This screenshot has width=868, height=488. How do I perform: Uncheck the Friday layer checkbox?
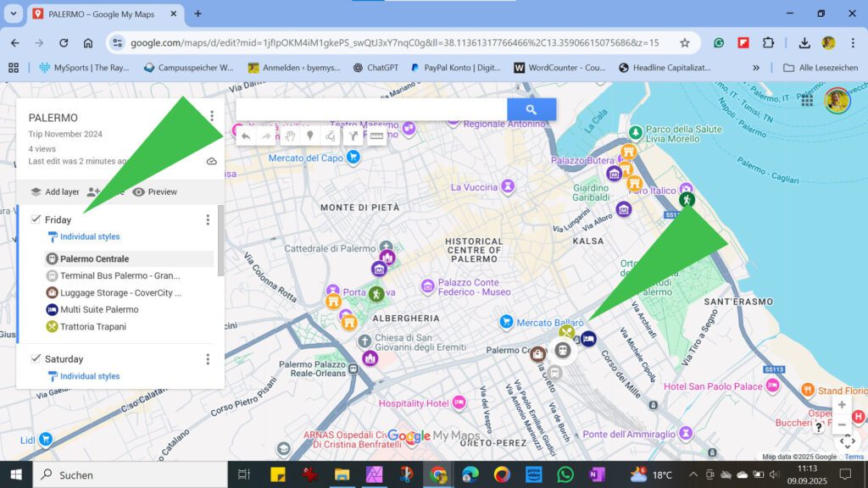tap(35, 219)
